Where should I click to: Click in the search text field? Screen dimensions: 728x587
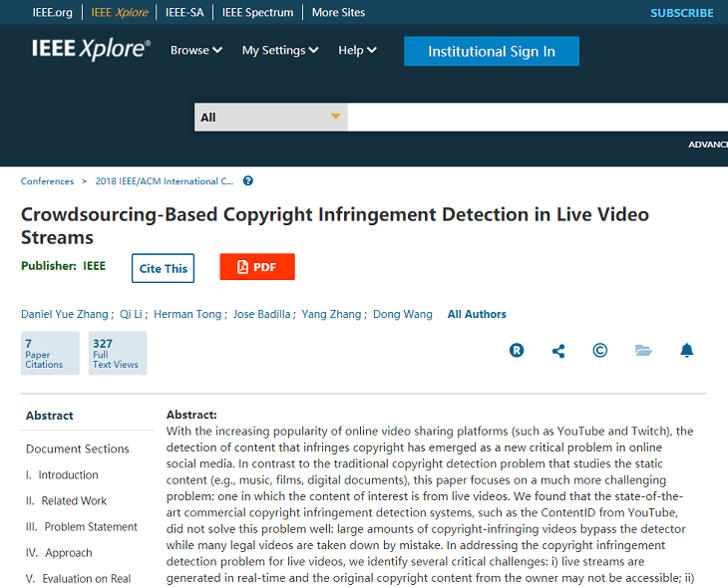(538, 117)
